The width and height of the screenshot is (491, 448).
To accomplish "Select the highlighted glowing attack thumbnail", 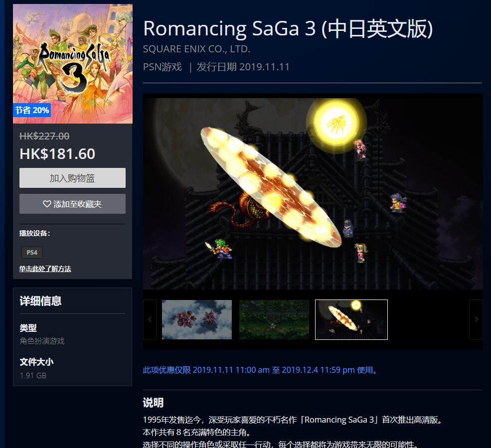I will click(351, 319).
